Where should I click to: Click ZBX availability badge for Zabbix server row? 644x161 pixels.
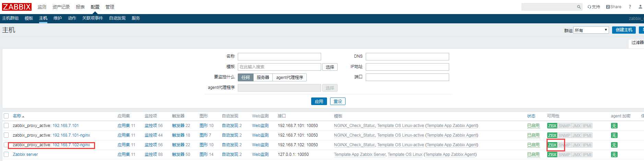pyautogui.click(x=552, y=155)
